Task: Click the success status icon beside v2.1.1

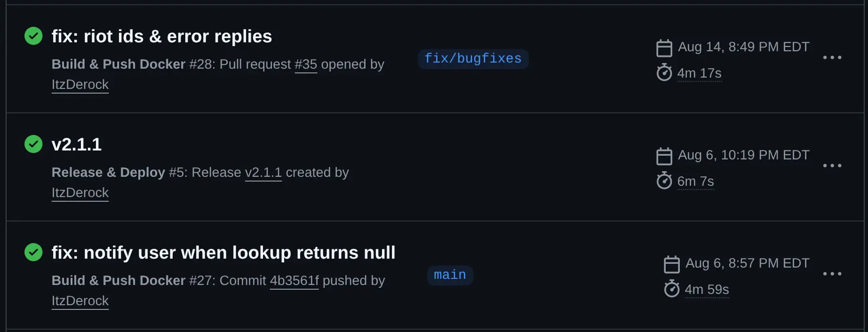Action: tap(33, 144)
